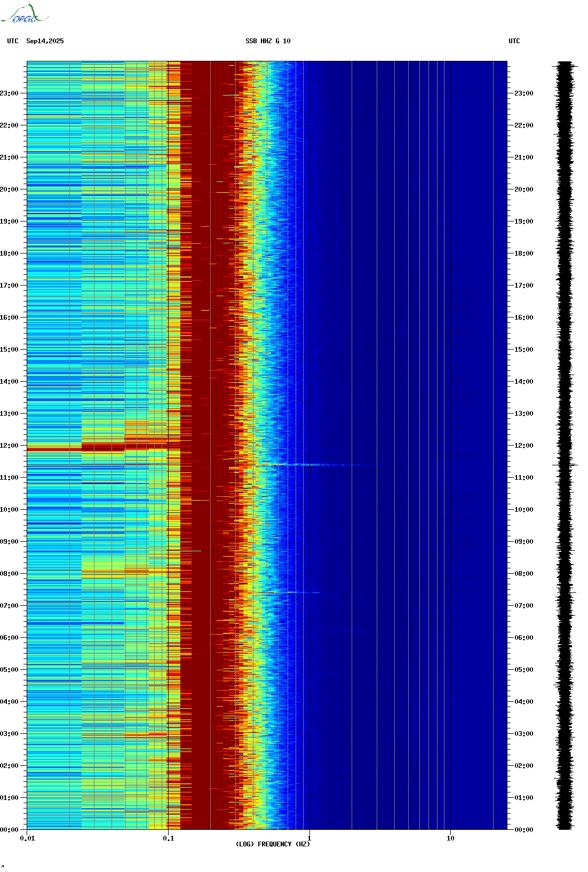
Task: Click the 10 Hz frequency axis tick label
Action: click(x=450, y=838)
